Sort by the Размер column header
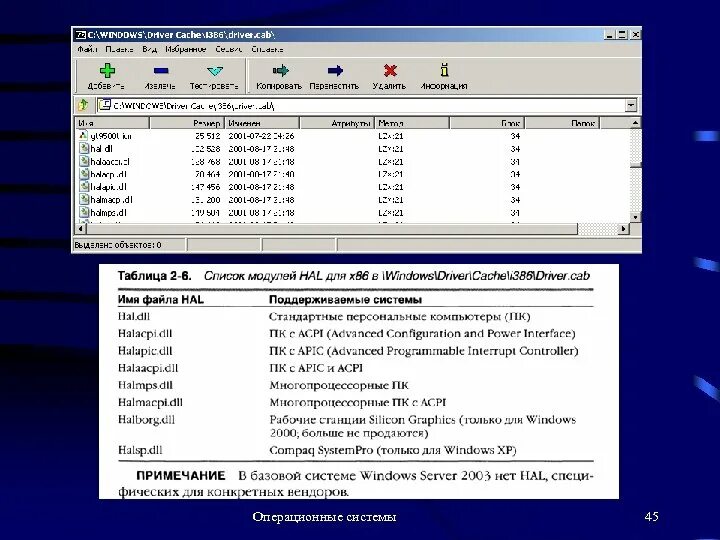Viewport: 720px width, 540px height. tap(187, 123)
